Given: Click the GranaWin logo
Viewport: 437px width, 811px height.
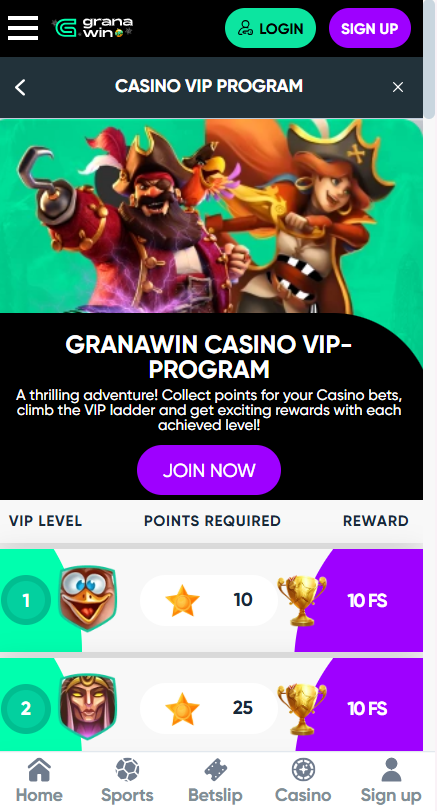Looking at the screenshot, I should [94, 27].
